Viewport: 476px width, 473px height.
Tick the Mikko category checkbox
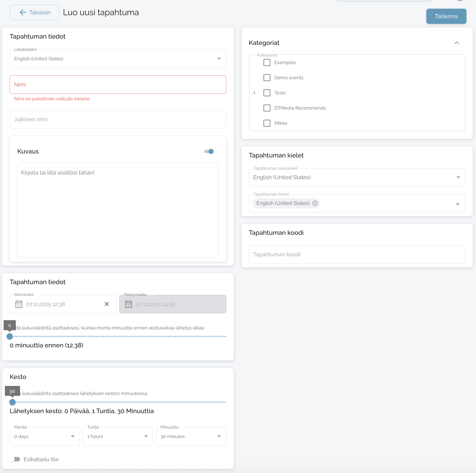click(267, 123)
